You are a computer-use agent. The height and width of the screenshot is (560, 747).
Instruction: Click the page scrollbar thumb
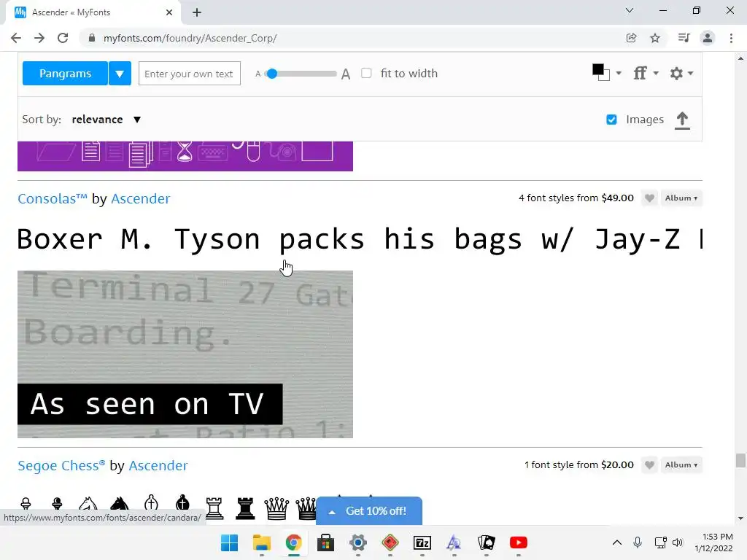[740, 460]
